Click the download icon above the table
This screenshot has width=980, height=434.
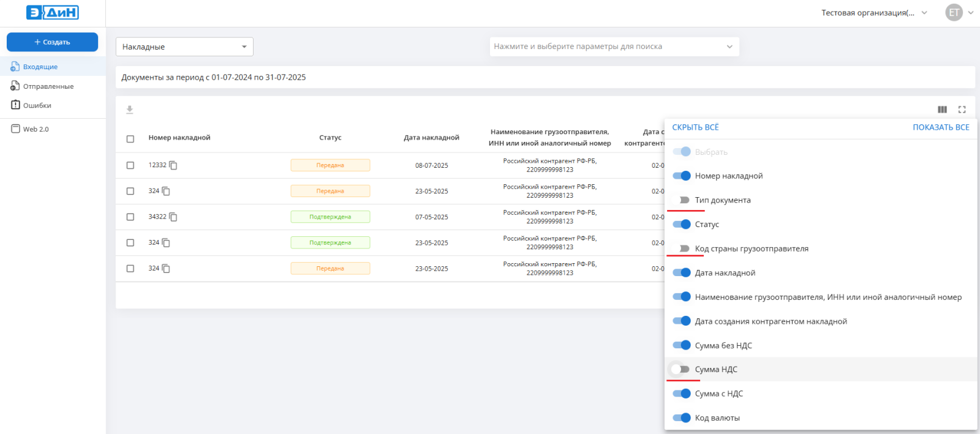point(130,110)
